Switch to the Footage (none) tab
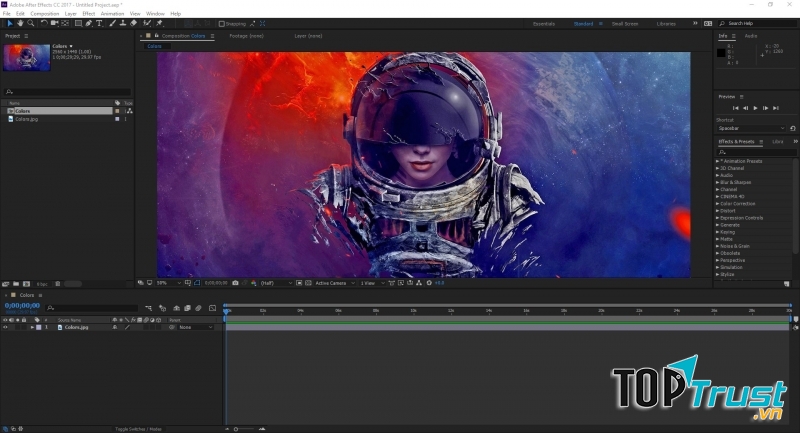Screen dimensions: 800x433 pyautogui.click(x=246, y=36)
